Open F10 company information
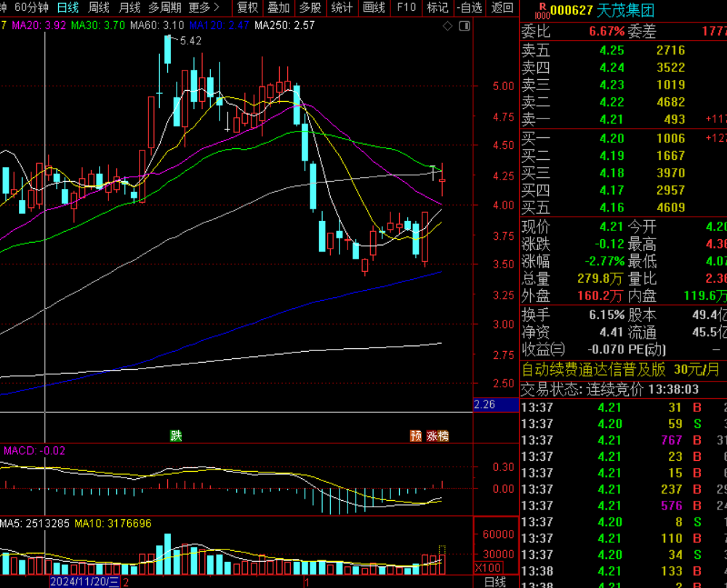The image size is (727, 588). 406,7
